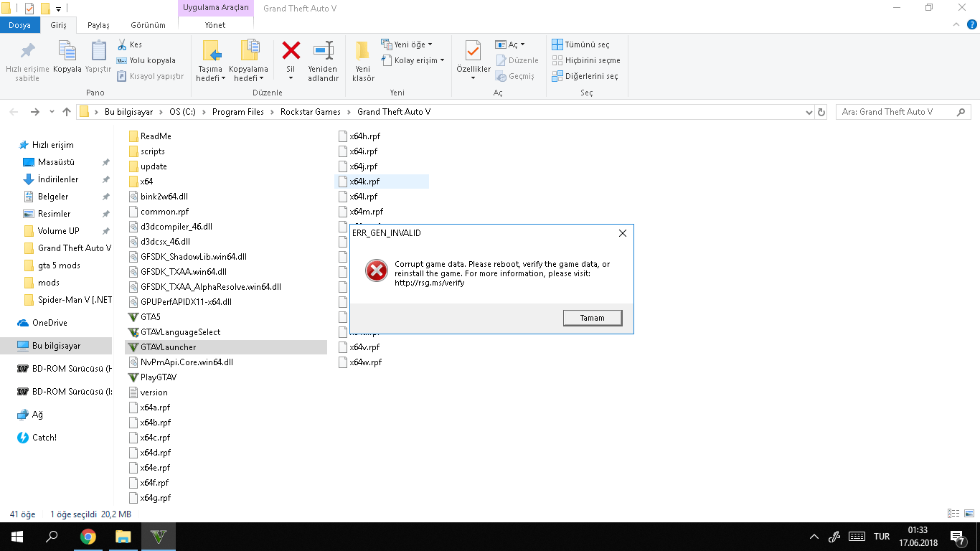Click Program Files in address path

[238, 112]
